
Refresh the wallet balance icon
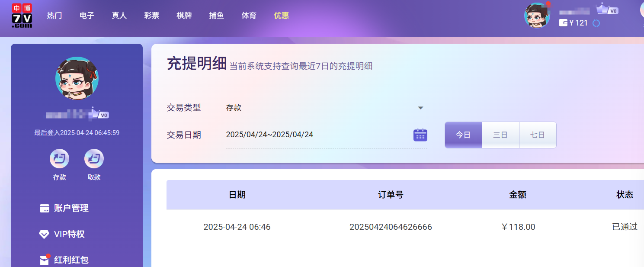[596, 23]
